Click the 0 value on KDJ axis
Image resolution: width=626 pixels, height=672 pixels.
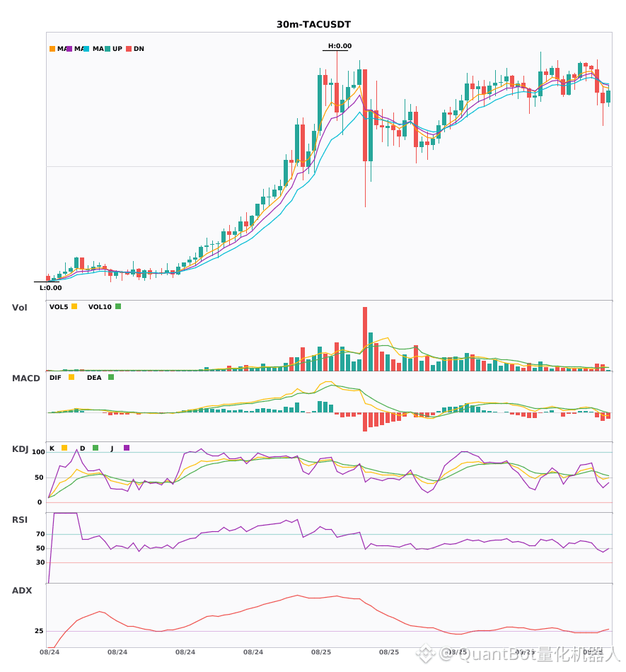point(40,502)
